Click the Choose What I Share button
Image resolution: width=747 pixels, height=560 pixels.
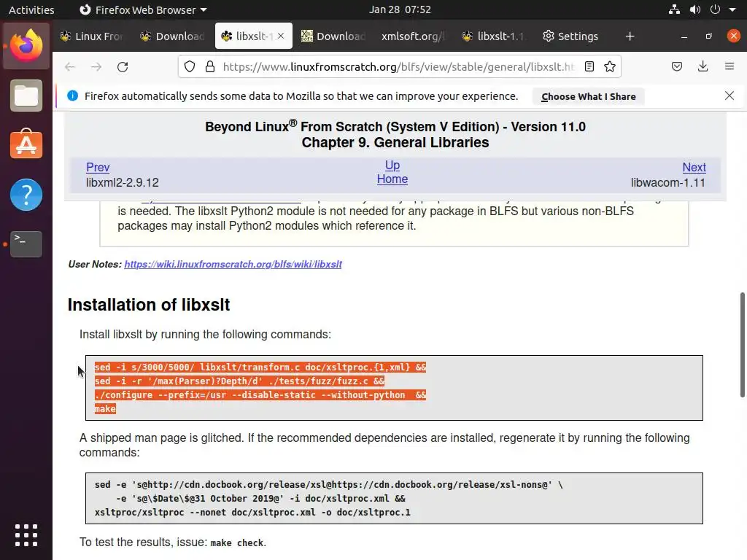pyautogui.click(x=589, y=96)
